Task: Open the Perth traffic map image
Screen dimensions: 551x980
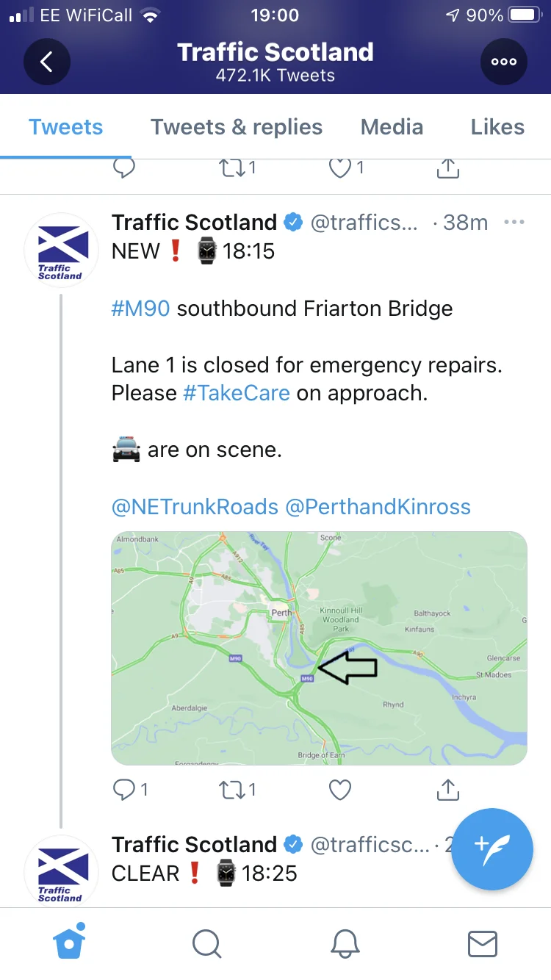Action: [x=319, y=649]
